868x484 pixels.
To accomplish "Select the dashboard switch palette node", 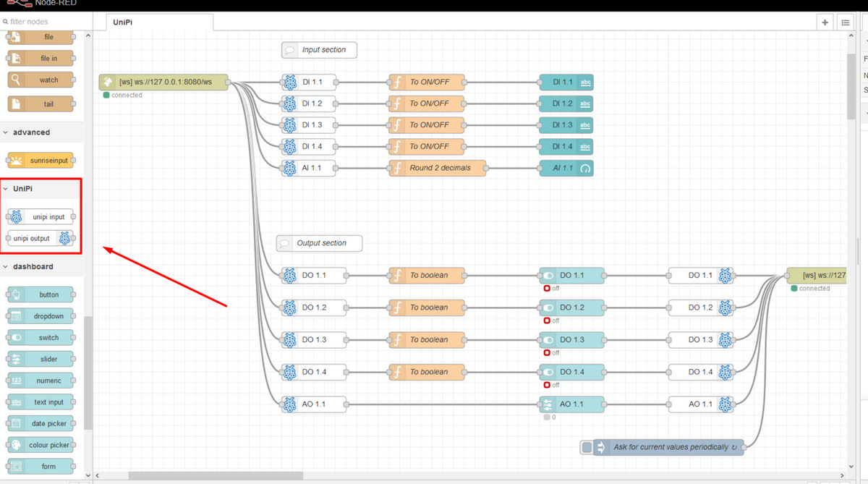I will (41, 338).
